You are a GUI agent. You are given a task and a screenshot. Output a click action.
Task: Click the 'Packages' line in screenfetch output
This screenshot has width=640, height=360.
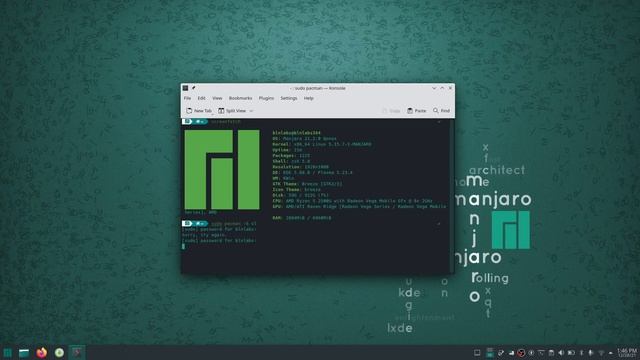click(291, 156)
